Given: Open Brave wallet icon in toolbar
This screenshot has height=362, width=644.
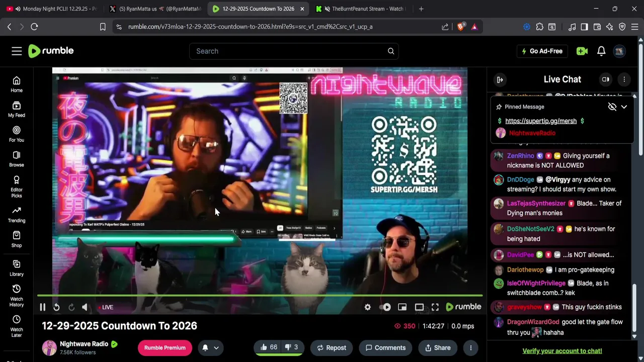Looking at the screenshot, I should 597,27.
